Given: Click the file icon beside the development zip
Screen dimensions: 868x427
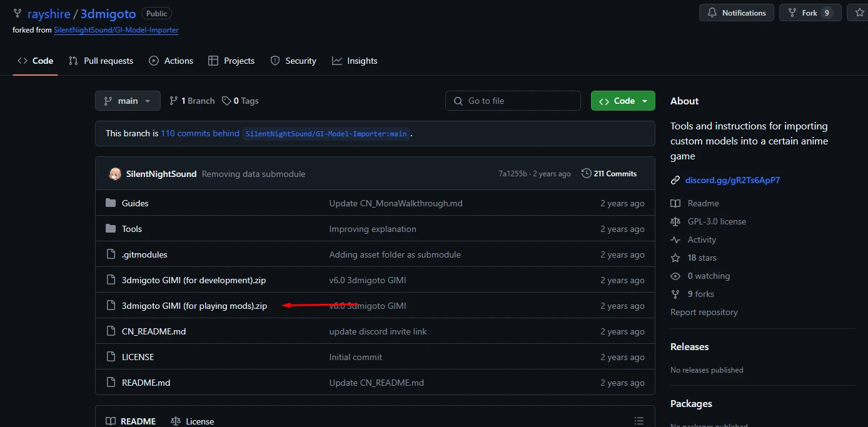Looking at the screenshot, I should coord(111,280).
